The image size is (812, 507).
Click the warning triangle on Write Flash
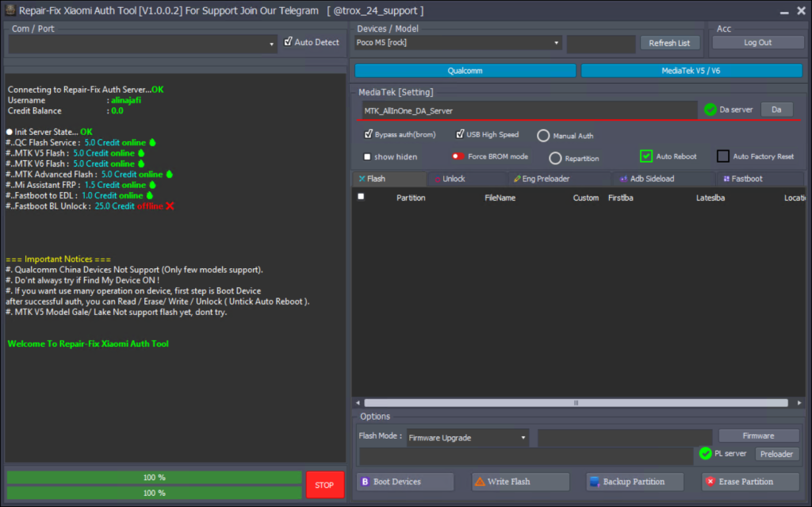[x=481, y=481]
